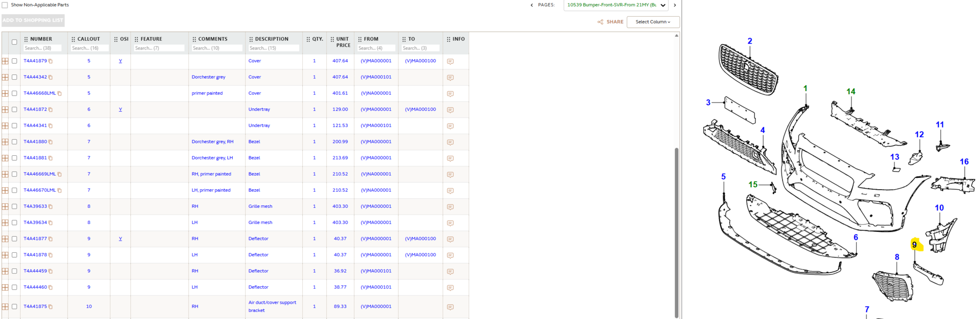Viewport: 980px width, 319px height.
Task: Click the grid icon beside T4A41872
Action: tap(5, 110)
